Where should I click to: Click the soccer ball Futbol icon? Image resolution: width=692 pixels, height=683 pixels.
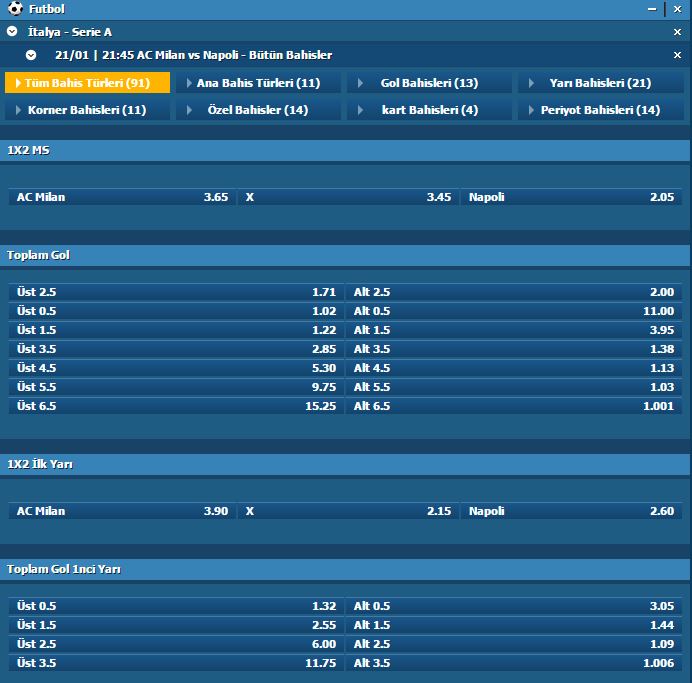click(15, 8)
